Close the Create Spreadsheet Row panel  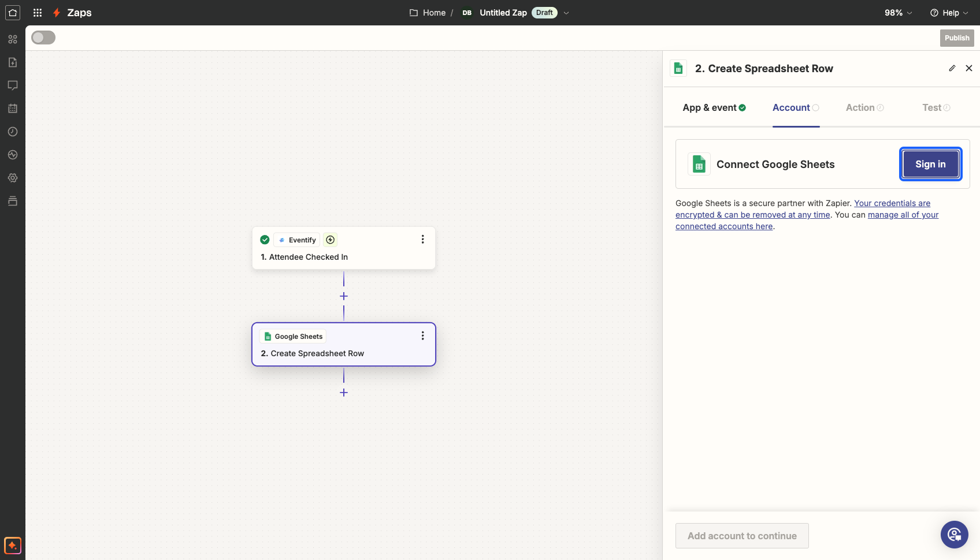coord(969,68)
